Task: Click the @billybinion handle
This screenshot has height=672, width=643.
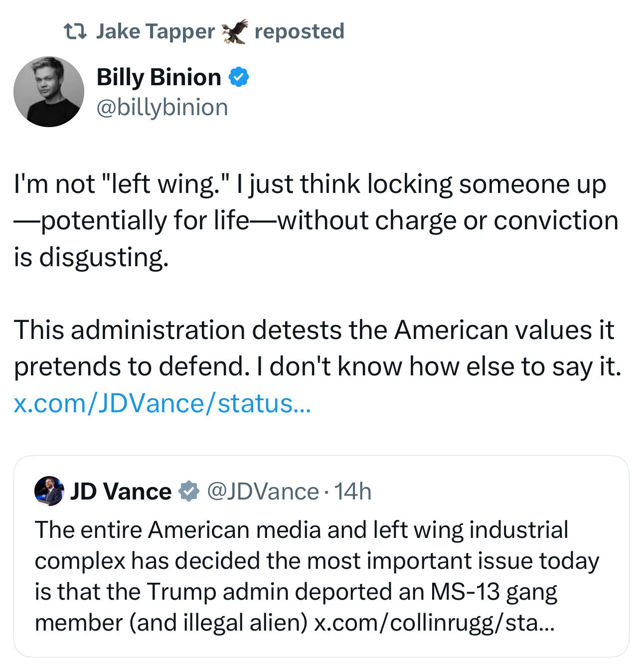Action: coord(162,107)
